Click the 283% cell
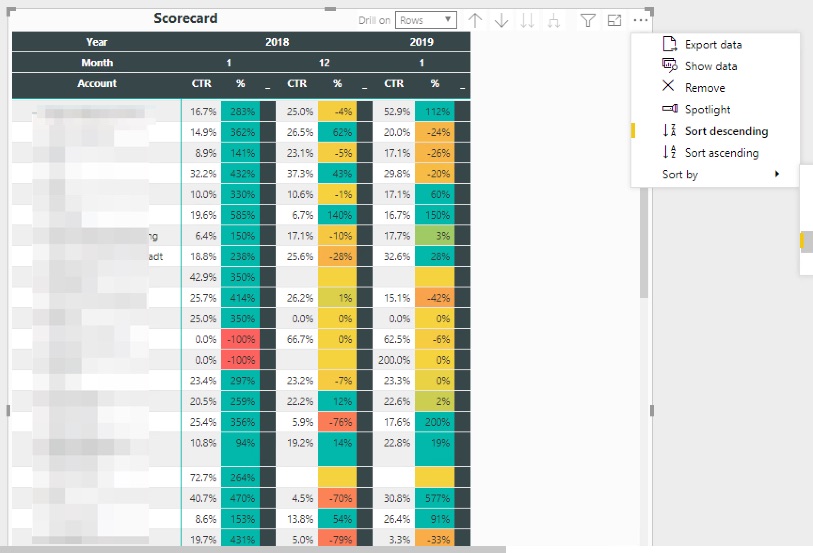Image resolution: width=813 pixels, height=553 pixels. 241,111
